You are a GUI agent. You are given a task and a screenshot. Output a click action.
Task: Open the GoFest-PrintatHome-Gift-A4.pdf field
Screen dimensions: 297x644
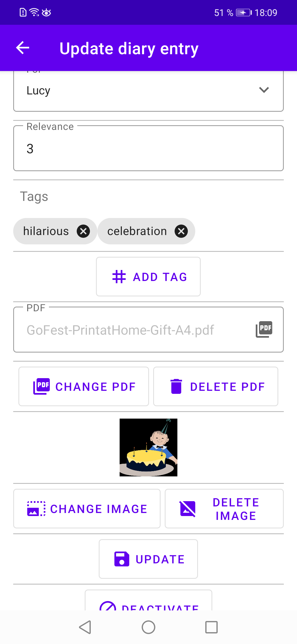tap(148, 330)
